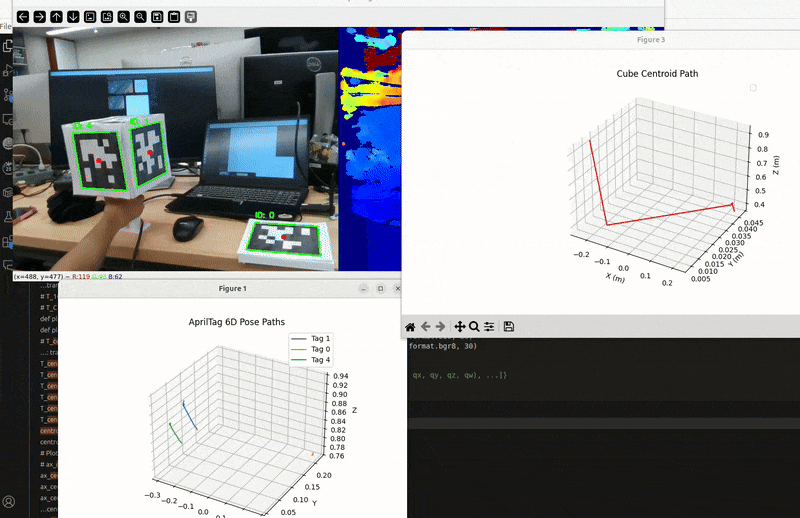Click the pan-left arrow in image viewer toolbar
The width and height of the screenshot is (800, 518).
[21, 17]
